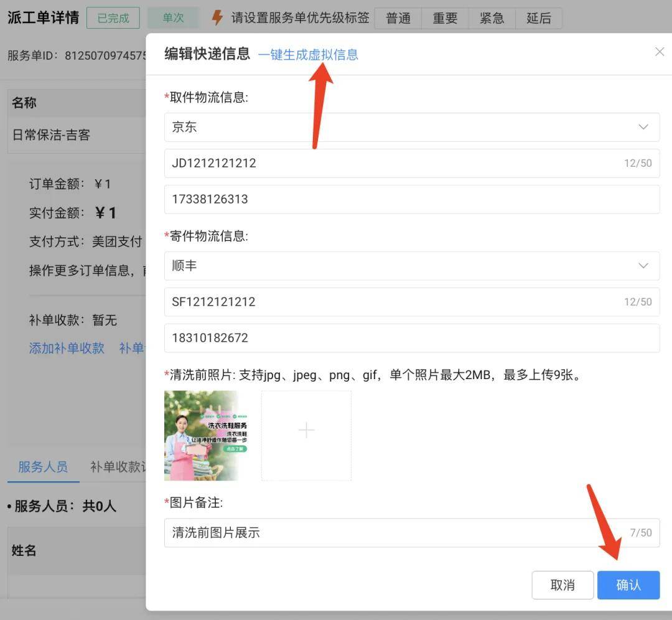
Task: Click the lightning bolt priority icon
Action: 217,18
